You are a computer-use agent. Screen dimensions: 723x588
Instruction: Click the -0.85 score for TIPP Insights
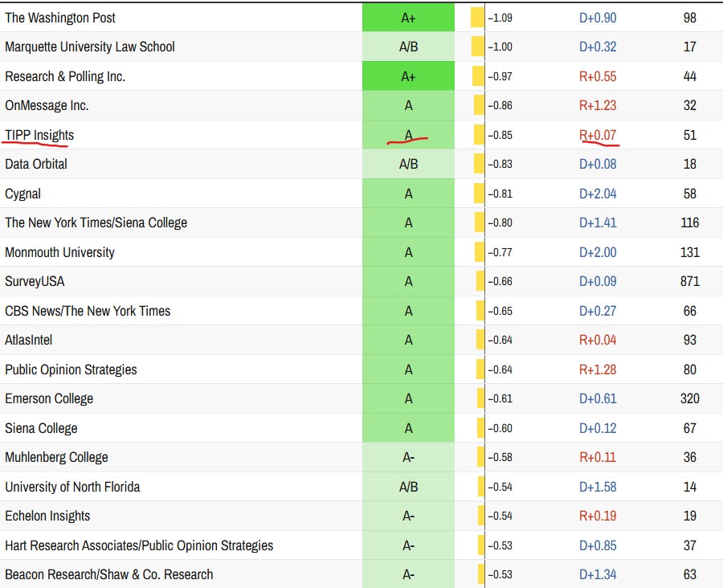pos(500,135)
